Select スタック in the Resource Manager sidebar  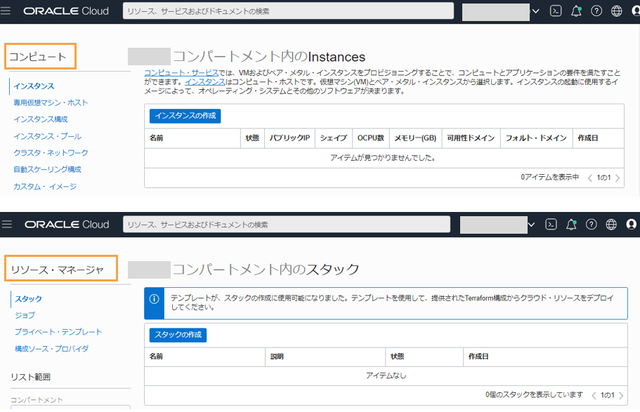pyautogui.click(x=28, y=299)
